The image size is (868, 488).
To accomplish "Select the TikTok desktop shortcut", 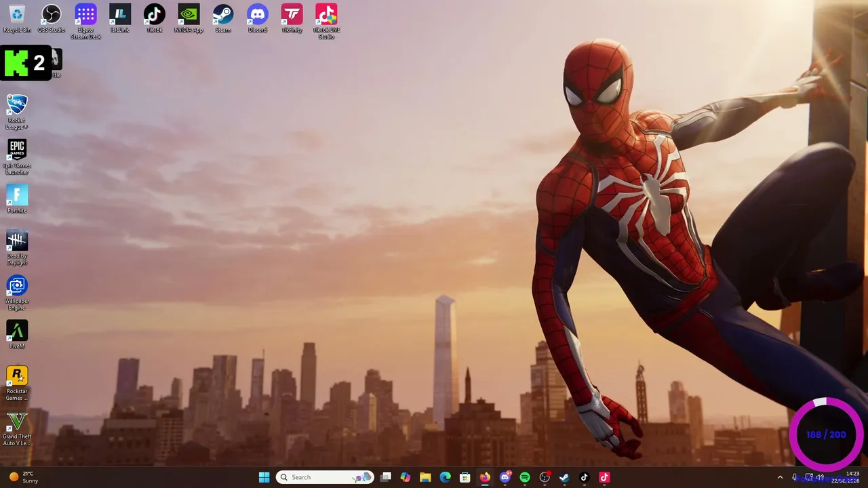I will [x=154, y=18].
